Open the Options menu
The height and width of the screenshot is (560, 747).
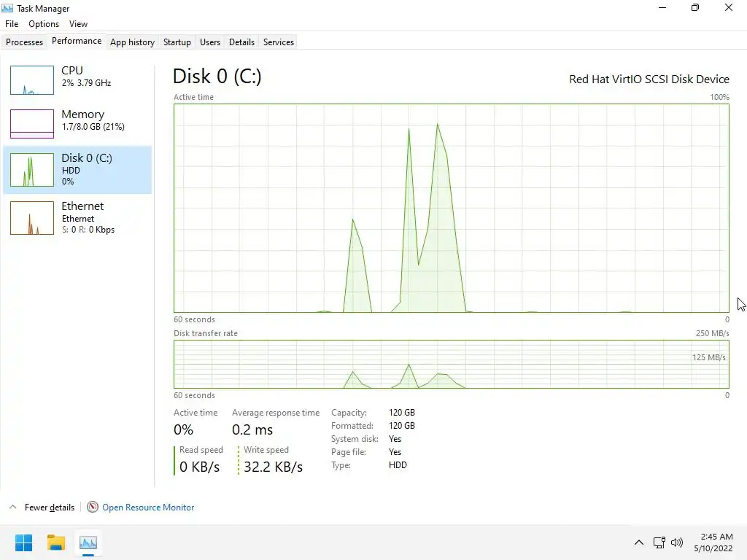click(x=43, y=24)
